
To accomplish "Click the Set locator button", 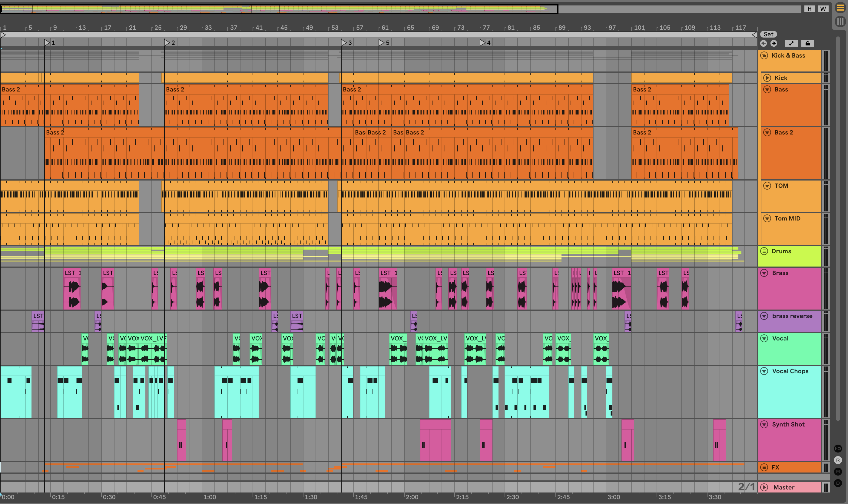I will pos(769,34).
